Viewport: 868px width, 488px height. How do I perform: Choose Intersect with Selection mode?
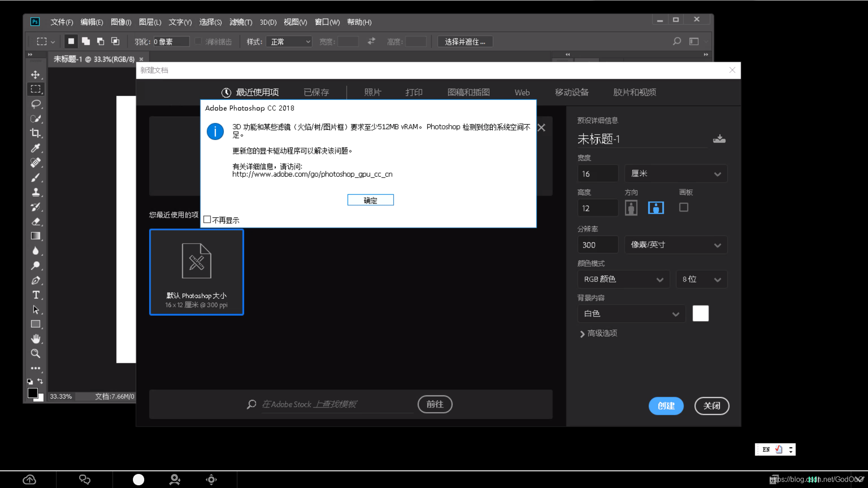115,41
